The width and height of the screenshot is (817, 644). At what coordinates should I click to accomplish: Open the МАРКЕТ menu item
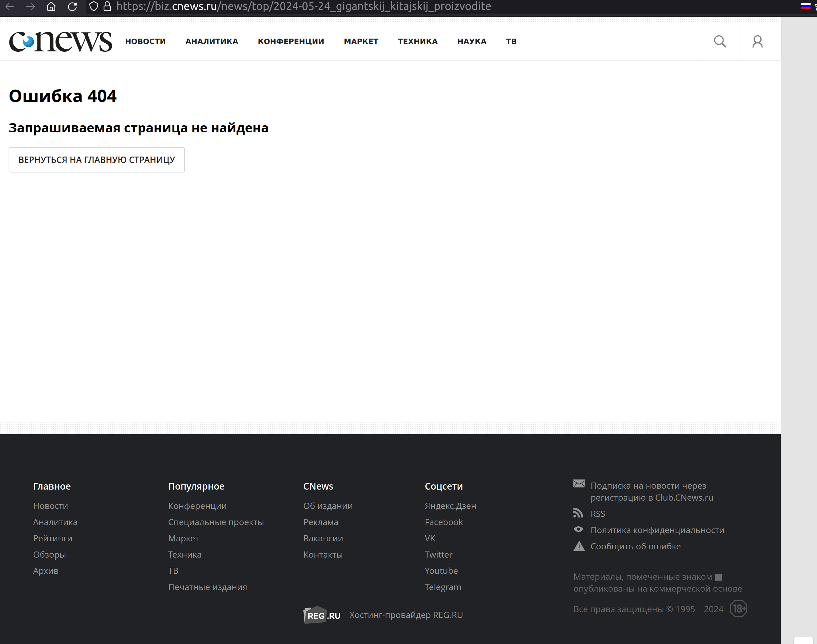pos(361,41)
